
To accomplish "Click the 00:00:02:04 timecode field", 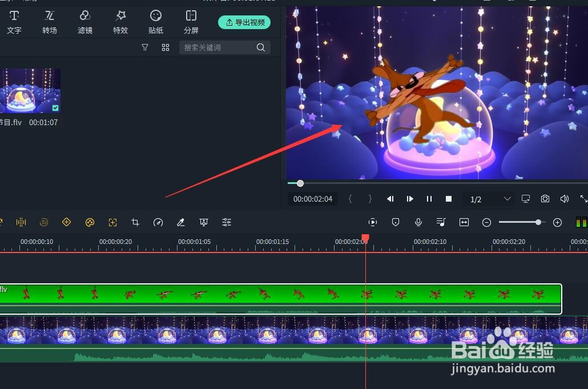I will (x=313, y=199).
